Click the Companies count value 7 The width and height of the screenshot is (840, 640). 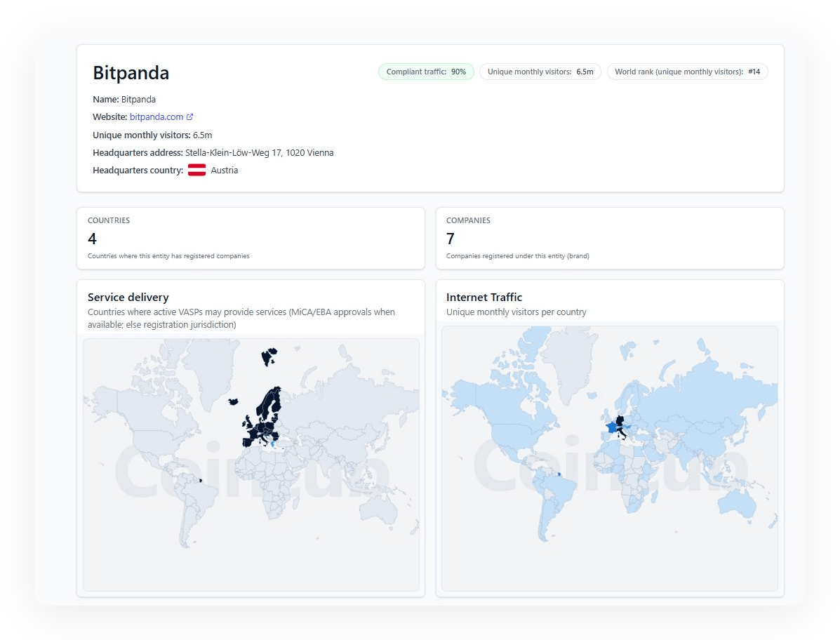pyautogui.click(x=451, y=239)
